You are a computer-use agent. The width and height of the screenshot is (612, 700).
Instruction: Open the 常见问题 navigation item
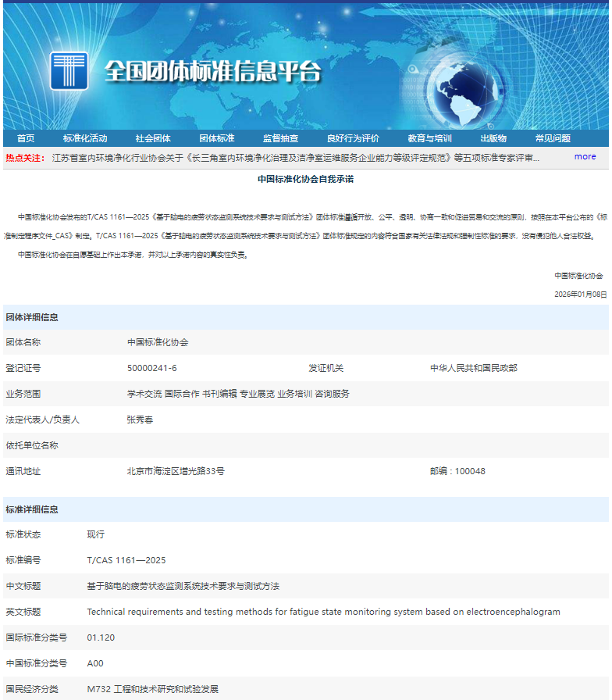[x=553, y=138]
